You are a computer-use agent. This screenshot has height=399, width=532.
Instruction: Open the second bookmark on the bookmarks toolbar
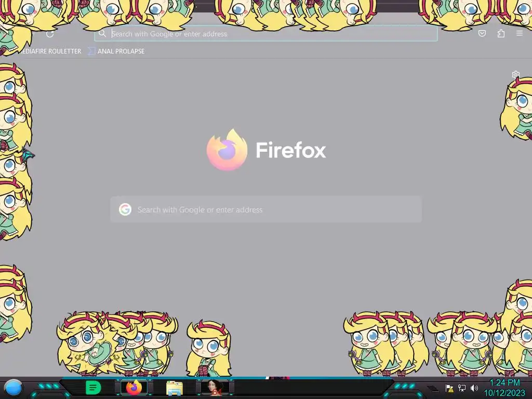pyautogui.click(x=116, y=51)
